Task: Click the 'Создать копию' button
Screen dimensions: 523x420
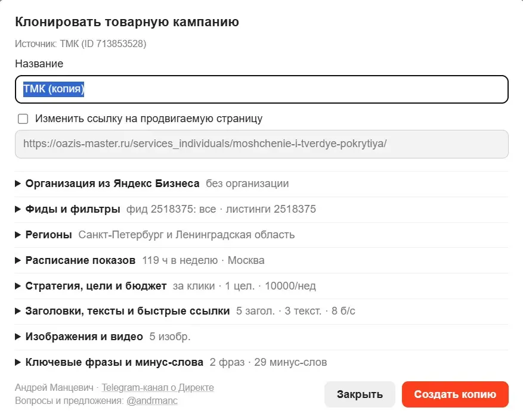Action: pyautogui.click(x=455, y=394)
